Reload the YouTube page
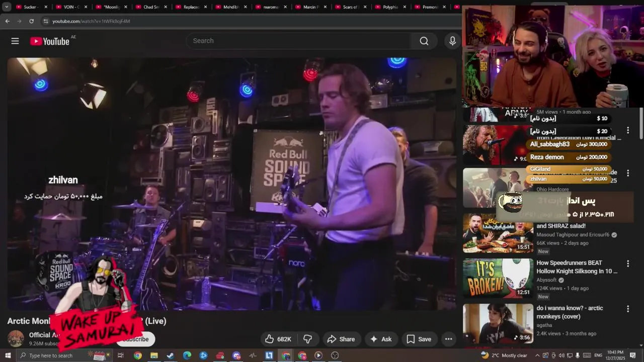Viewport: 644px width, 362px height. point(31,21)
